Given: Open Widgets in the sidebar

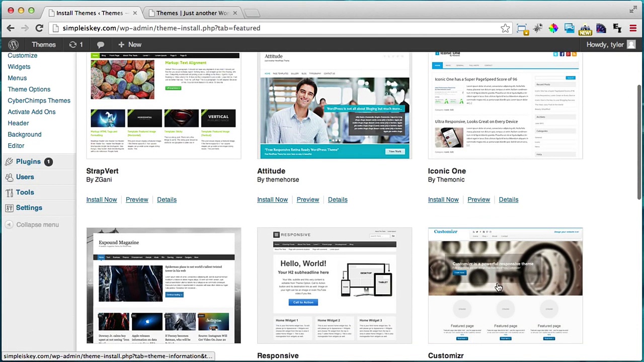Looking at the screenshot, I should [x=19, y=67].
